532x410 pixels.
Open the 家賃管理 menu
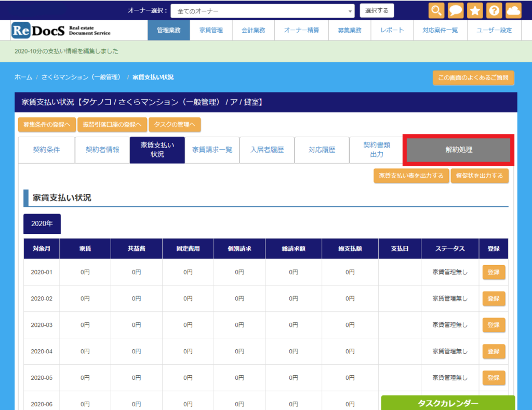[211, 30]
